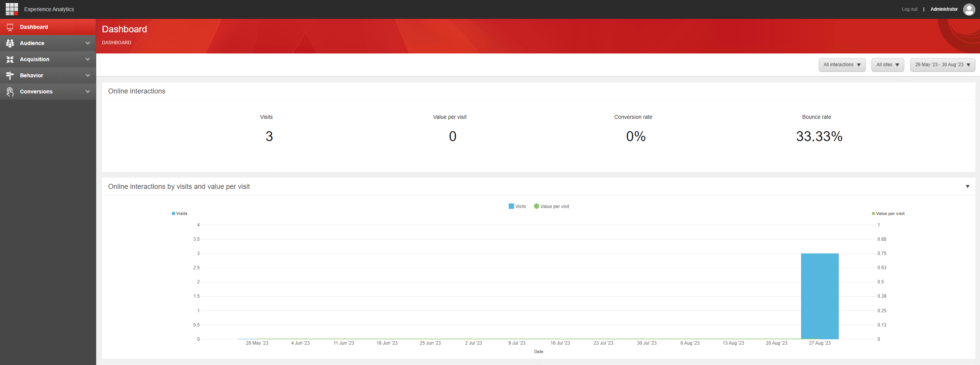Click the Log out link
Viewport: 980px width, 365px height.
[x=909, y=9]
